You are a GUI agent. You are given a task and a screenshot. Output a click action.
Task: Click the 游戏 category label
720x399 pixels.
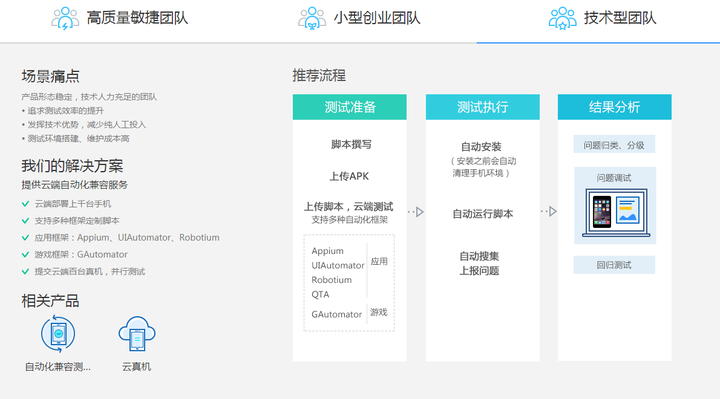point(379,312)
